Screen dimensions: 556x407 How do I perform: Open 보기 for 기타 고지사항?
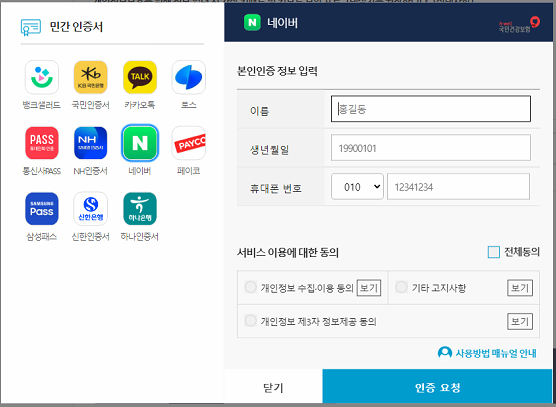point(520,288)
